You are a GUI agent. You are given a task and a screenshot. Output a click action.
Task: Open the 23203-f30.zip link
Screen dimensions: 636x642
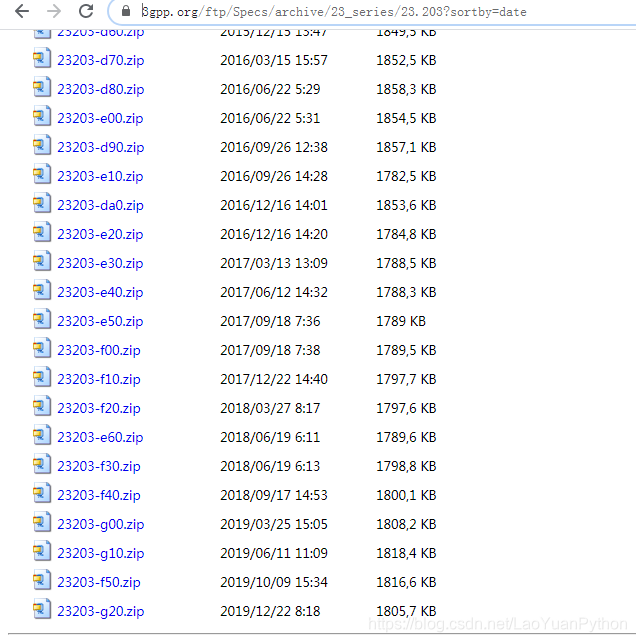tap(99, 466)
